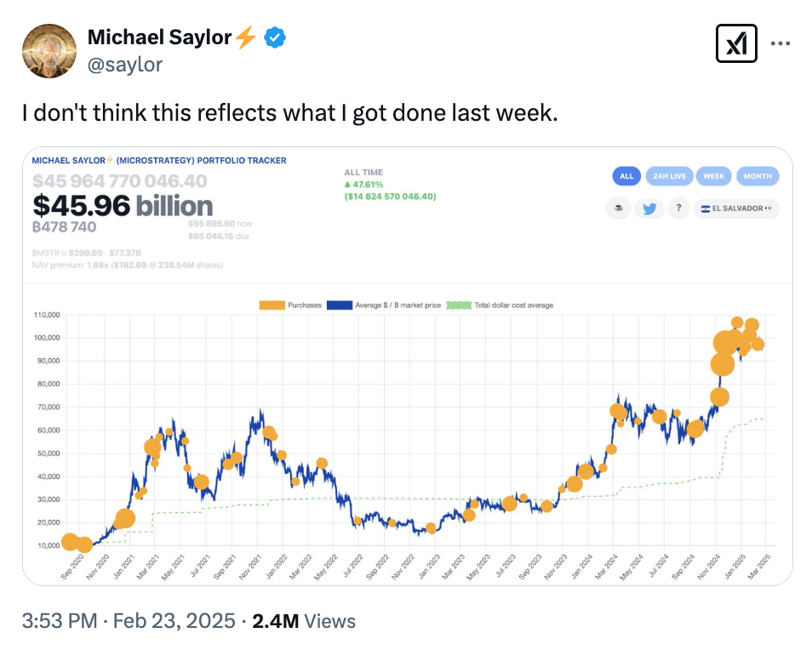Screen dimensions: 812x650
Task: Click the Twitter bird icon on the tracker
Action: pyautogui.click(x=649, y=208)
